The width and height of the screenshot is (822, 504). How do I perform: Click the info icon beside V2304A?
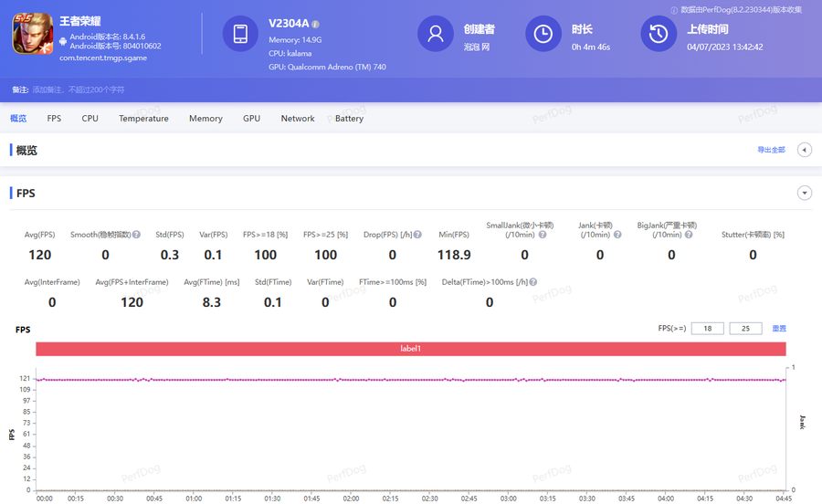coord(315,25)
